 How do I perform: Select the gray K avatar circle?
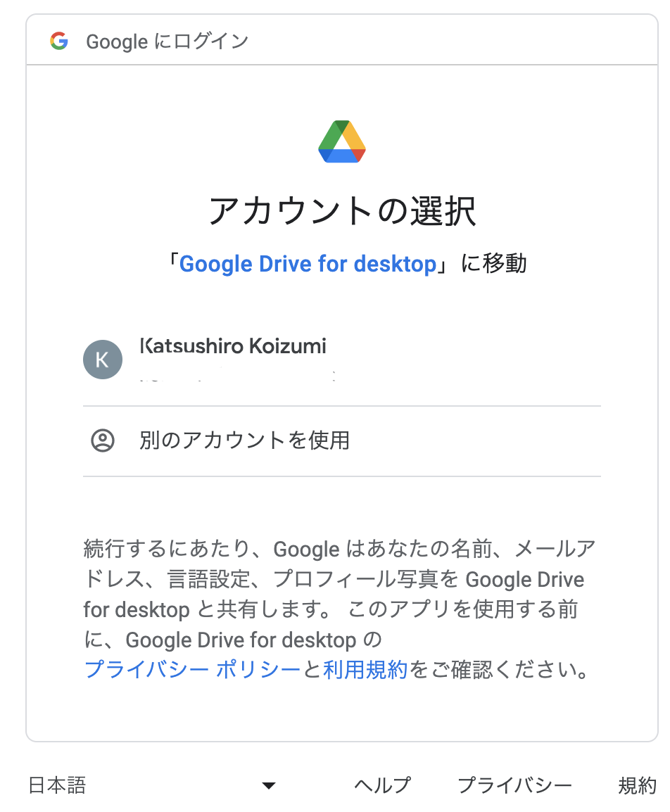click(103, 360)
